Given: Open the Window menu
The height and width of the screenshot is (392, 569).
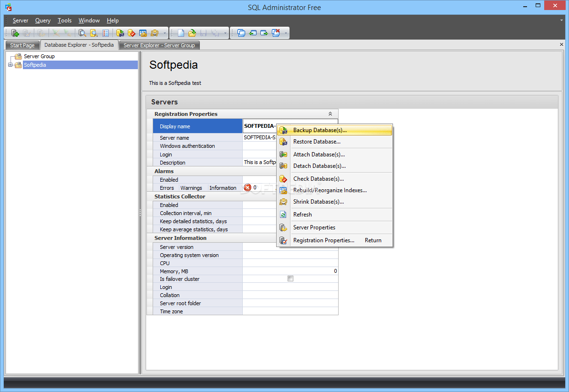Looking at the screenshot, I should click(89, 21).
